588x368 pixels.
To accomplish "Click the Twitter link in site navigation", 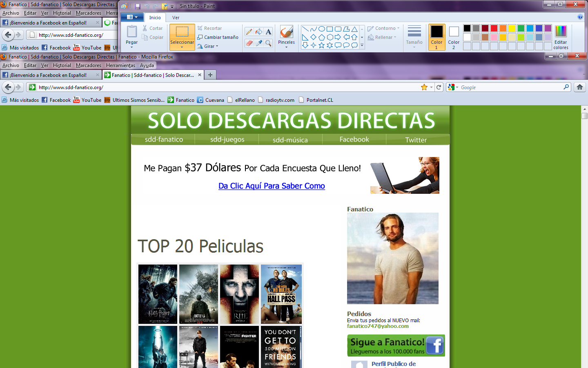I will pyautogui.click(x=416, y=139).
